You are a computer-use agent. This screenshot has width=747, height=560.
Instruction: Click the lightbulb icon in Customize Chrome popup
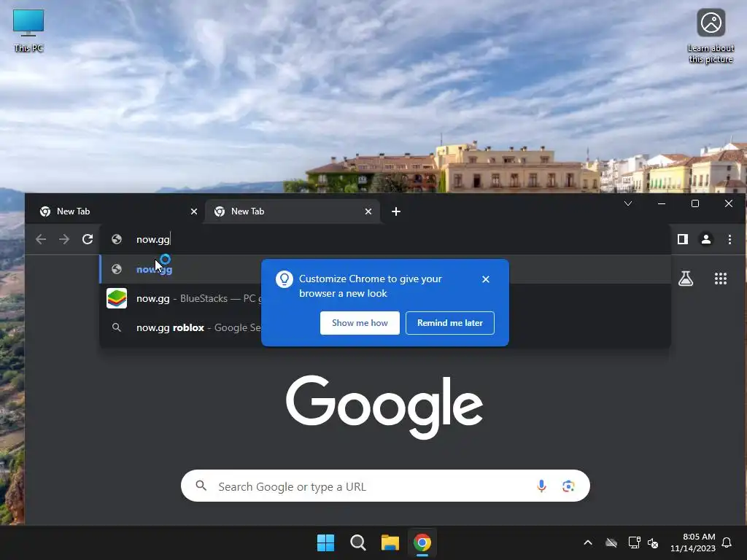(284, 279)
